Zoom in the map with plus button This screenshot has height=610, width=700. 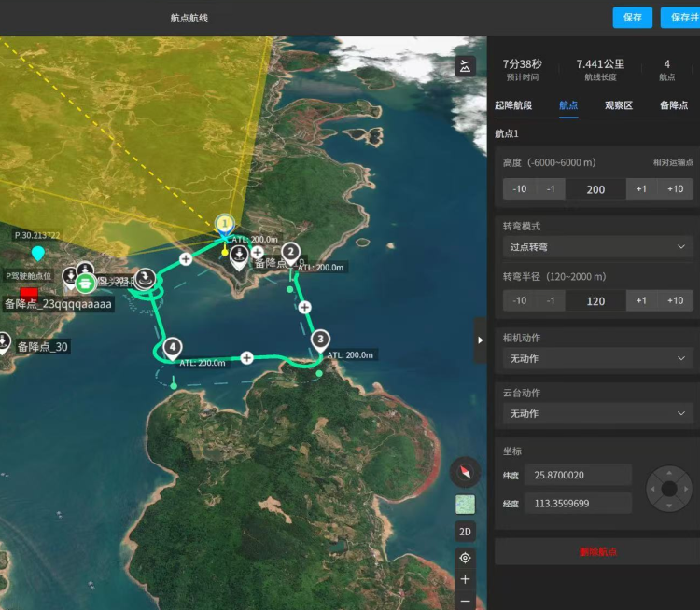[465, 579]
